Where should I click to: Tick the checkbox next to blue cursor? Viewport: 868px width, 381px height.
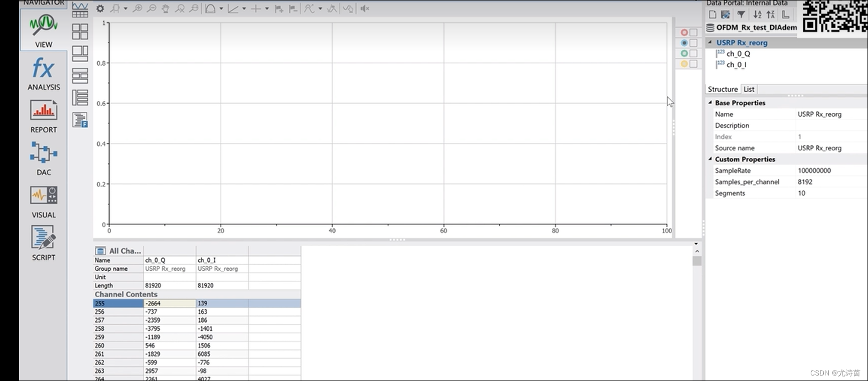(x=693, y=43)
